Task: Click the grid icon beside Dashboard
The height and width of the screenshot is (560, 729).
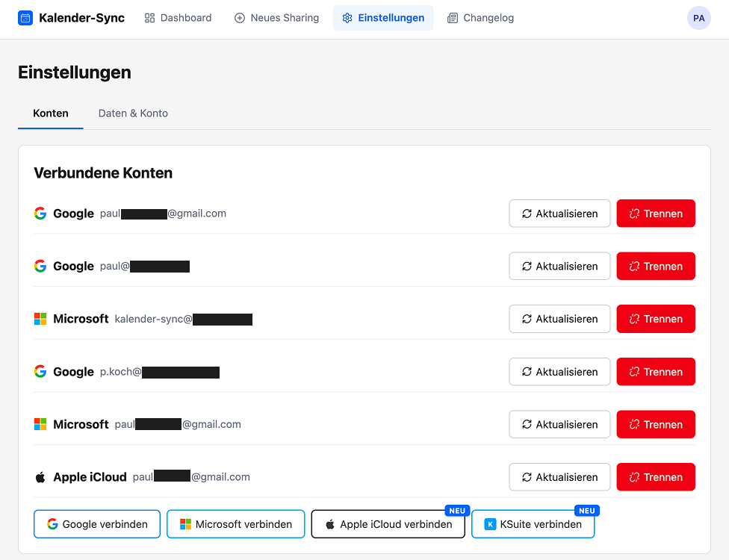Action: coord(149,17)
